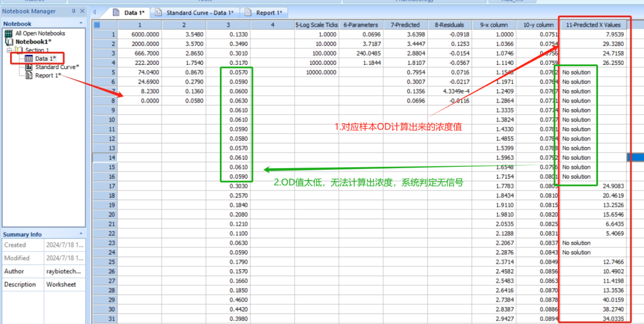This screenshot has width=644, height=324.
Task: Select the 5-Log Scale Ticks column header
Action: click(317, 25)
